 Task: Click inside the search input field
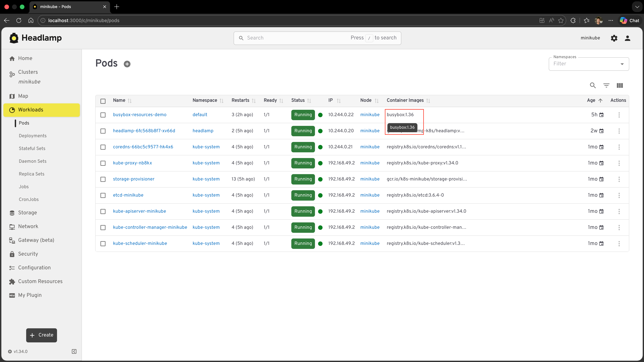click(x=287, y=38)
